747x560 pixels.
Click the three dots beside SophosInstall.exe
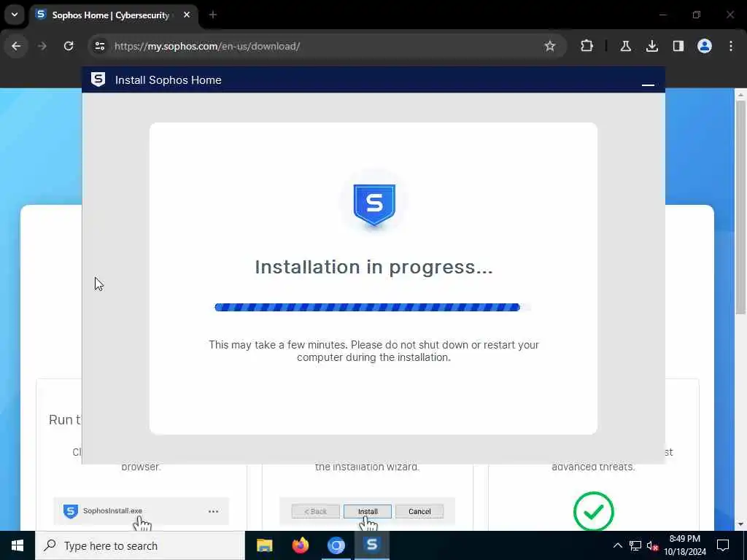pyautogui.click(x=214, y=511)
